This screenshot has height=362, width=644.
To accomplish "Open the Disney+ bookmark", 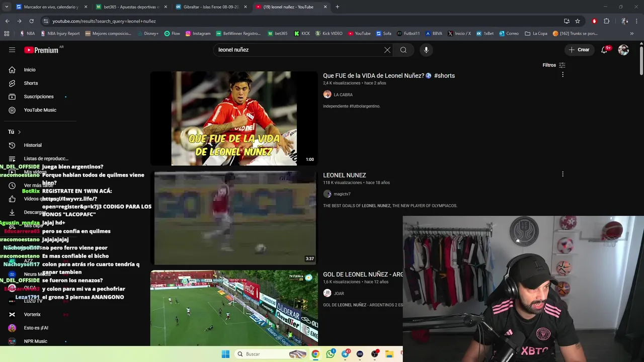I will [147, 34].
